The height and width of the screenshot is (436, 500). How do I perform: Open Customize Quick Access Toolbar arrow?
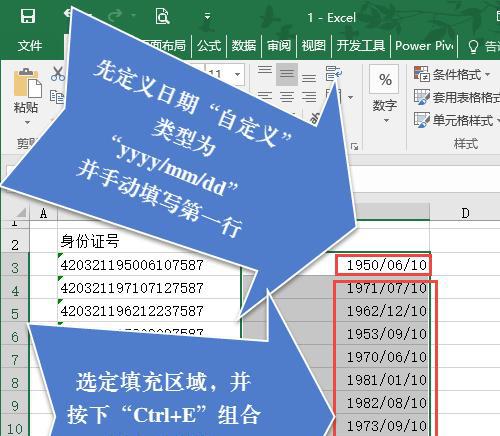(x=207, y=16)
